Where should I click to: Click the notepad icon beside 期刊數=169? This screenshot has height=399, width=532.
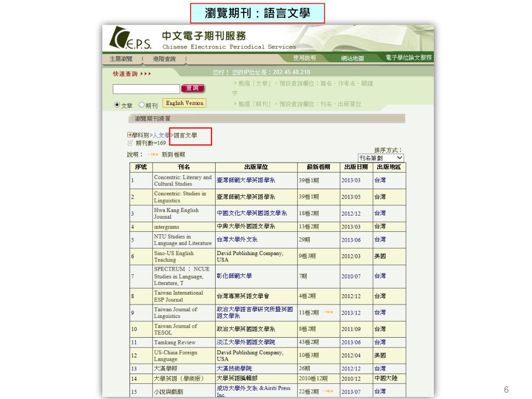point(130,143)
